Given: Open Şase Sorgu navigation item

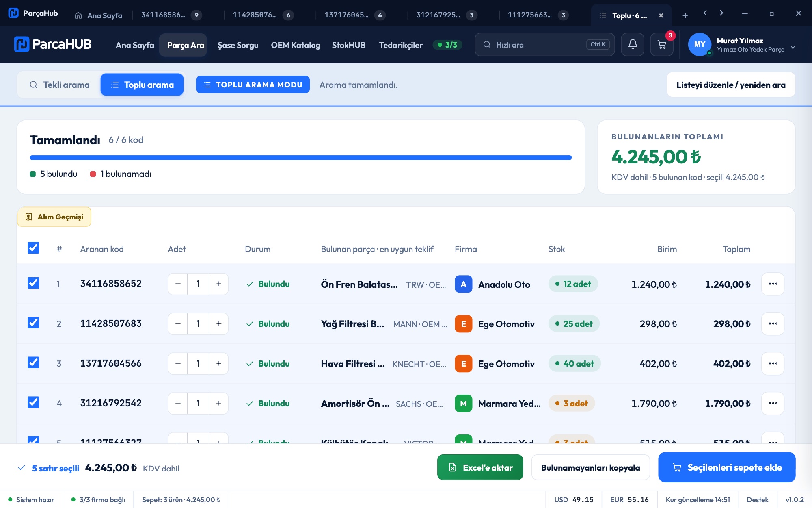Looking at the screenshot, I should [238, 45].
